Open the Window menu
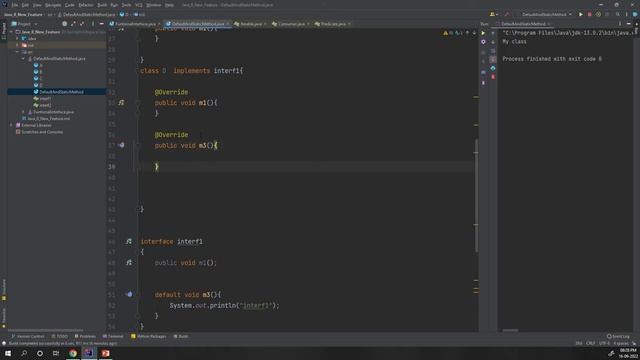Viewport: 640px width, 360px height. coord(154,5)
